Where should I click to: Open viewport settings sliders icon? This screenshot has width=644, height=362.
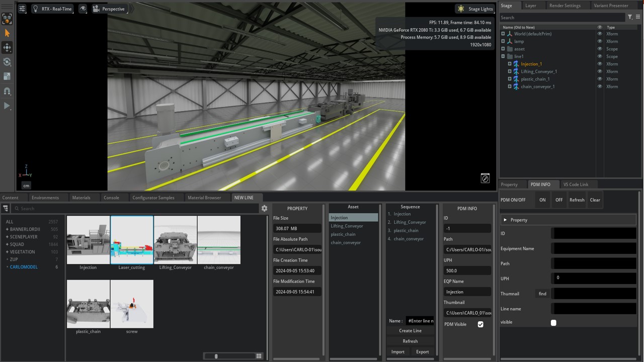(x=22, y=9)
